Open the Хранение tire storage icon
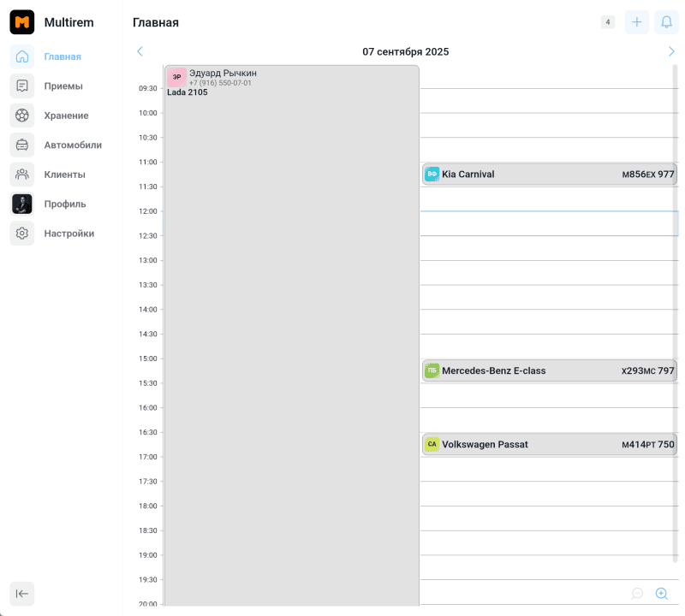The image size is (685, 616). point(22,115)
